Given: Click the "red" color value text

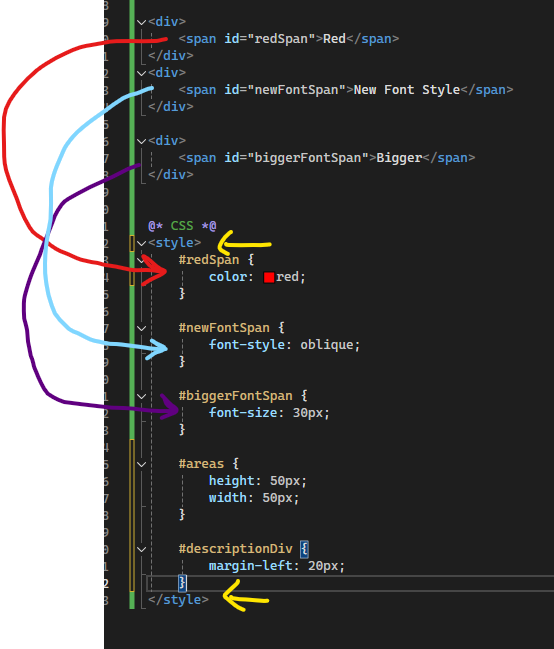Looking at the screenshot, I should [287, 276].
